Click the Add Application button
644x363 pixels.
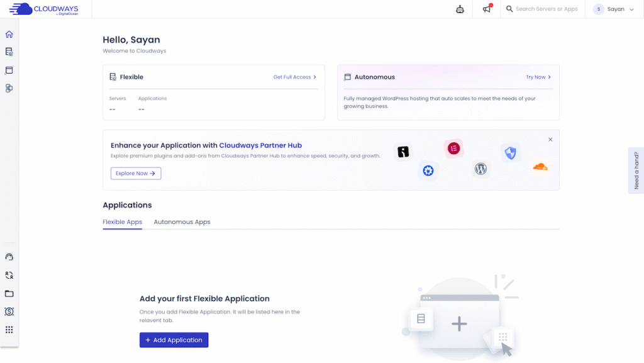tap(174, 340)
